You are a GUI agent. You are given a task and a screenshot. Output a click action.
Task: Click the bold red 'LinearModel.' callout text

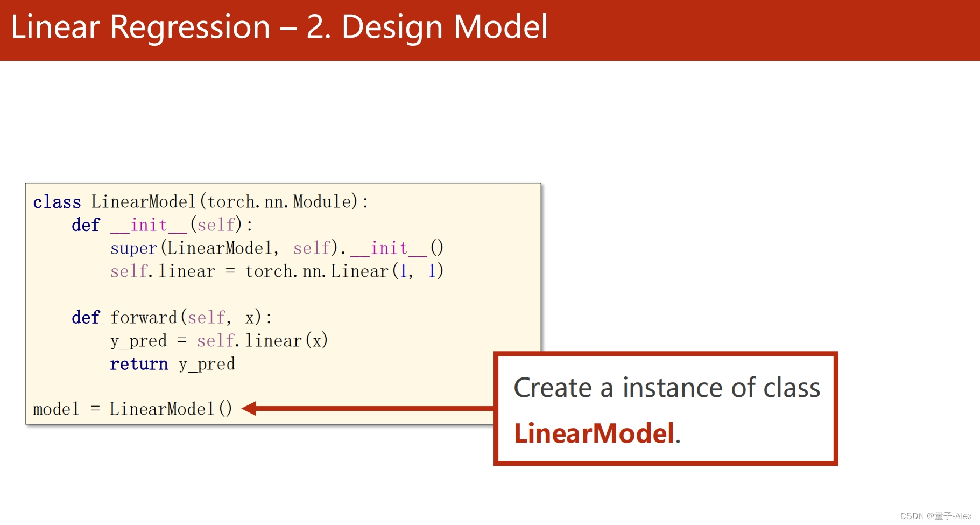coord(597,433)
